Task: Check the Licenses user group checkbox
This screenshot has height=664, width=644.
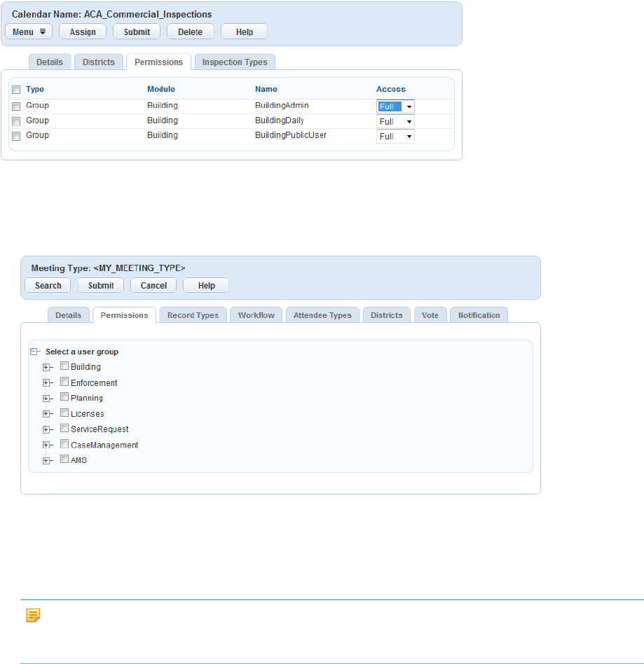Action: click(64, 412)
